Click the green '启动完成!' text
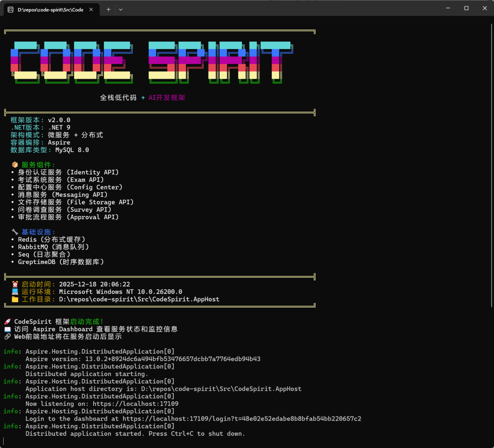 (86, 322)
